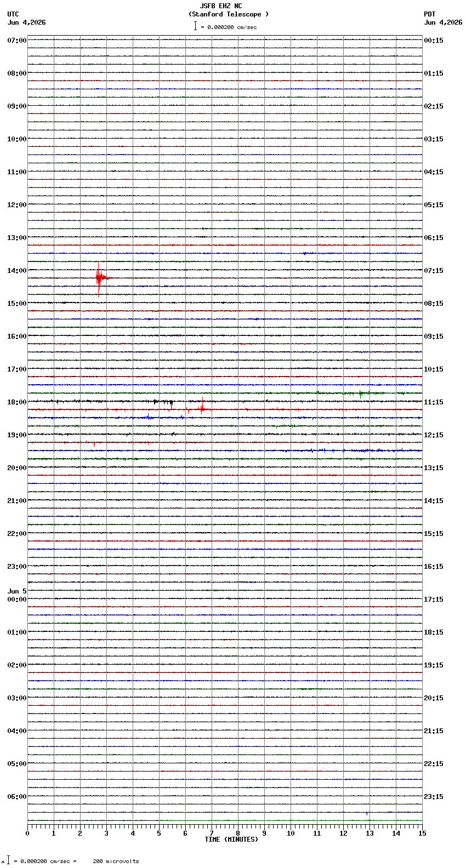Click the 09:15 PDT time label
The image size is (466, 868).
[x=434, y=336]
